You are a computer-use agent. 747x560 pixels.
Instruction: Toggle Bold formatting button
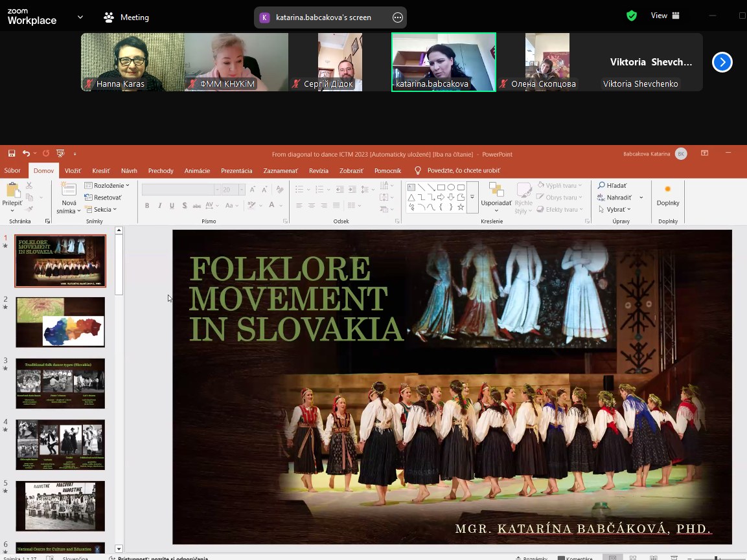147,206
